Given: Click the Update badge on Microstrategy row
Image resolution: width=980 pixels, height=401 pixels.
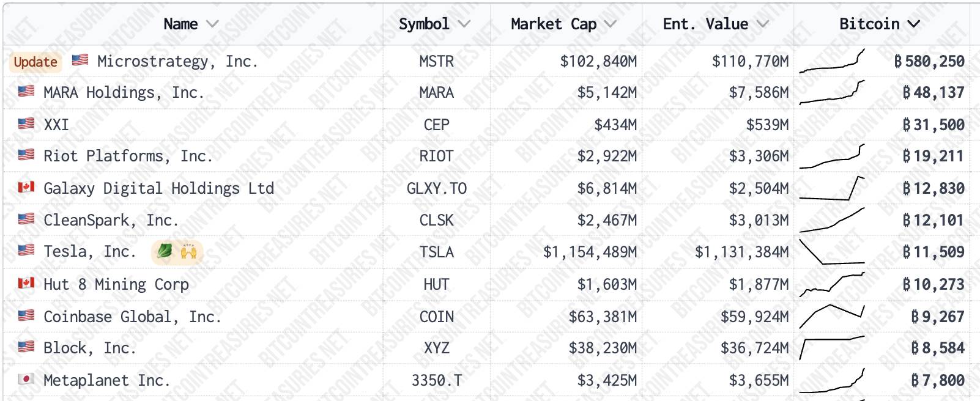Looking at the screenshot, I should pos(35,62).
